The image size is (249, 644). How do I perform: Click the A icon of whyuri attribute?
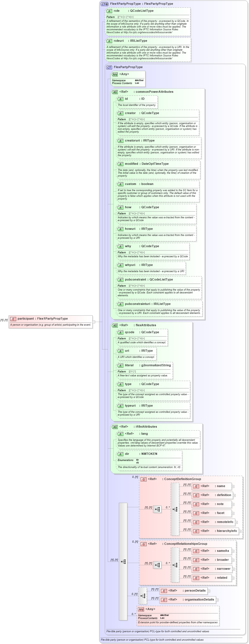(120, 265)
